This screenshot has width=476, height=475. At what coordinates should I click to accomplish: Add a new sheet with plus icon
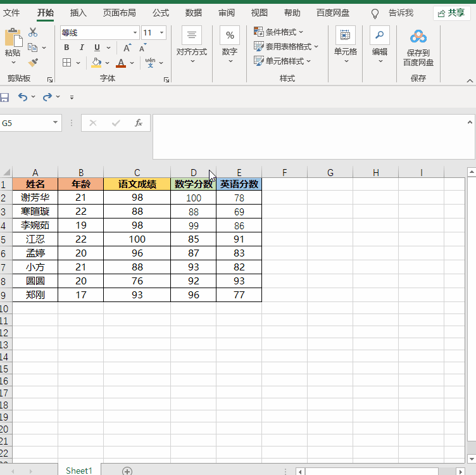click(127, 471)
